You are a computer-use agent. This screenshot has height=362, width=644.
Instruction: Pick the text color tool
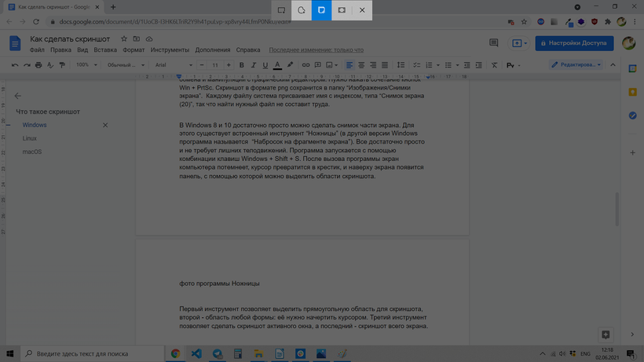pyautogui.click(x=278, y=65)
